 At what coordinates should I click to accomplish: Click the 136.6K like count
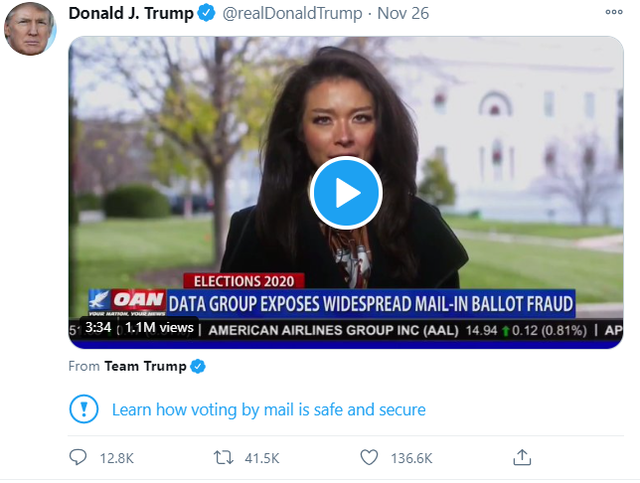(411, 458)
